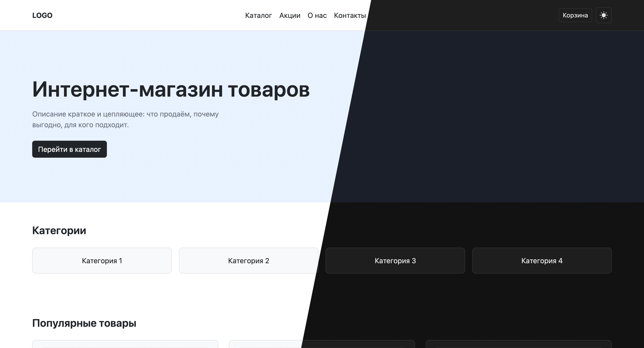644x348 pixels.
Task: Open the second popular product card
Action: pos(322,344)
